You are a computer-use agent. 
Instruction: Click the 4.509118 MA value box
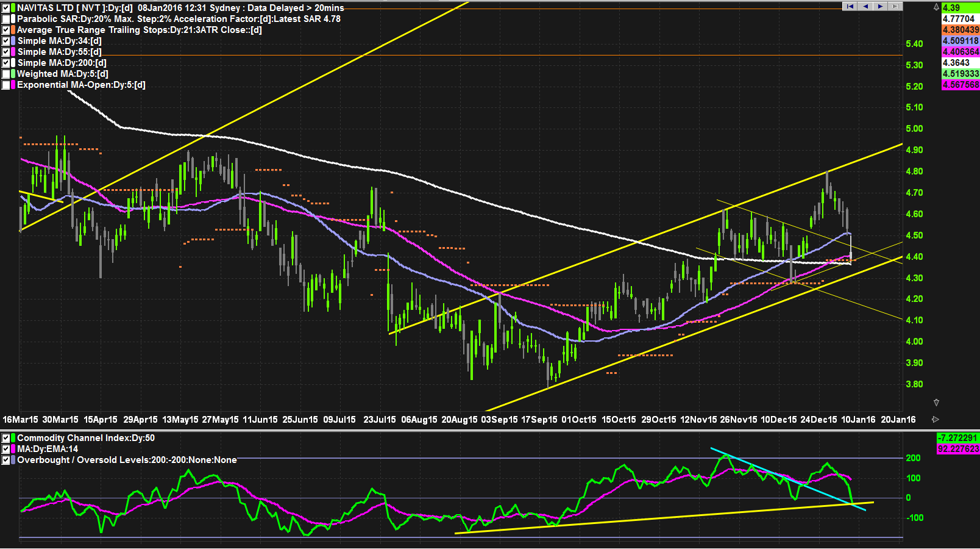pyautogui.click(x=960, y=41)
